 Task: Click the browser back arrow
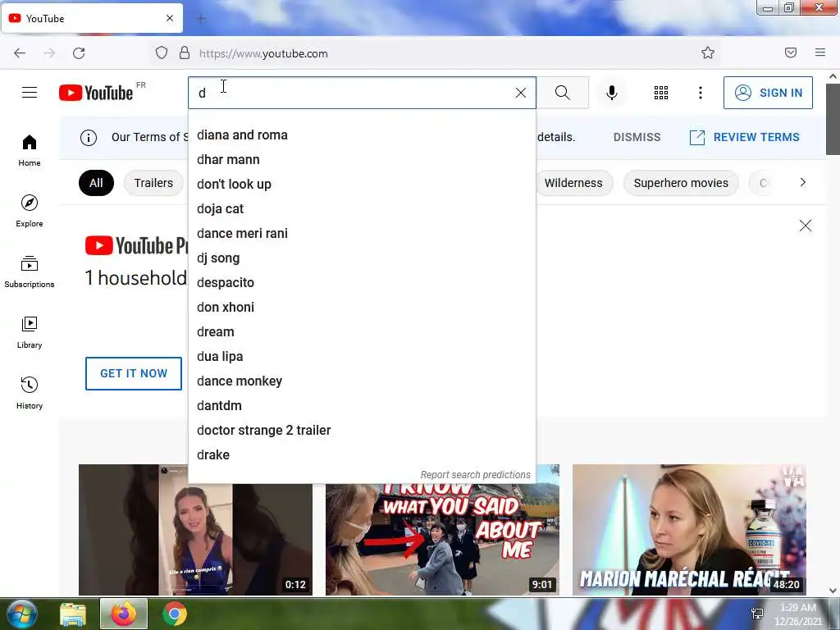(x=20, y=53)
